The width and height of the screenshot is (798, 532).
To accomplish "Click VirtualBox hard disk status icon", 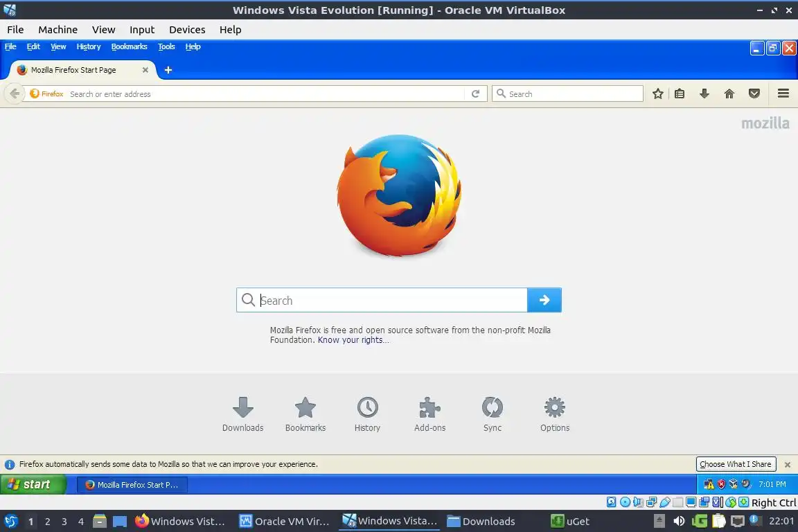I will pyautogui.click(x=611, y=502).
